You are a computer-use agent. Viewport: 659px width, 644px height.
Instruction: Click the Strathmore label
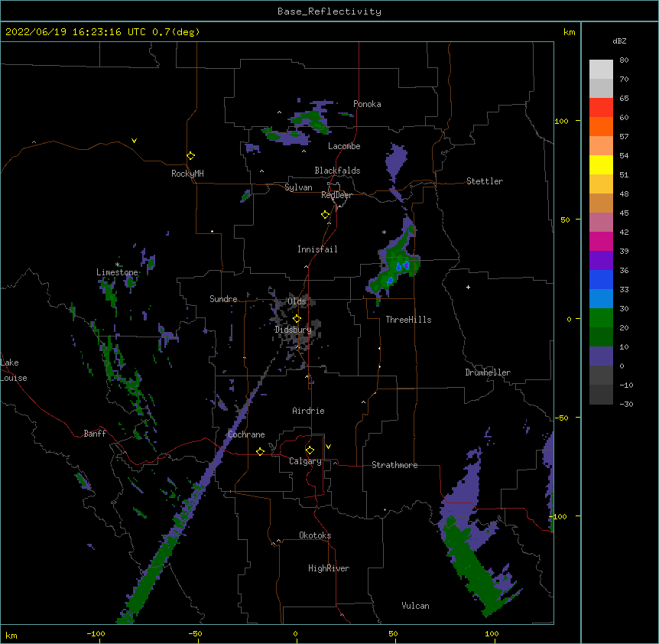tap(394, 465)
